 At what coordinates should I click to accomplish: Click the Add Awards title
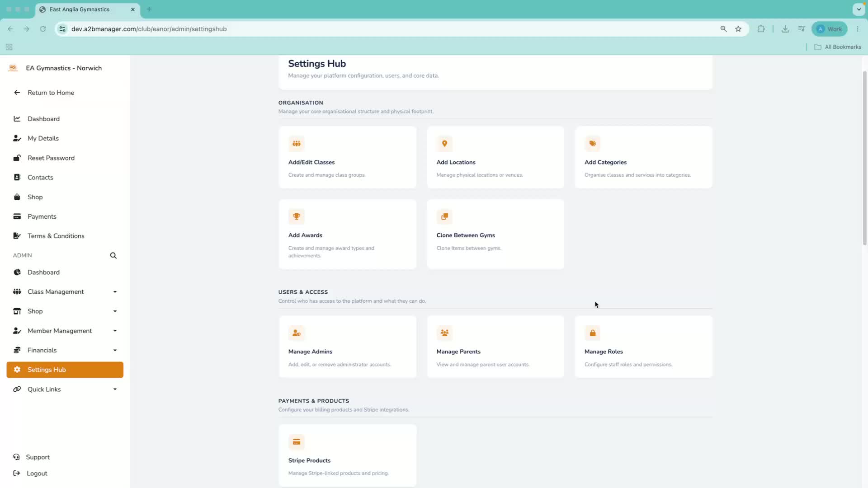[305, 235]
